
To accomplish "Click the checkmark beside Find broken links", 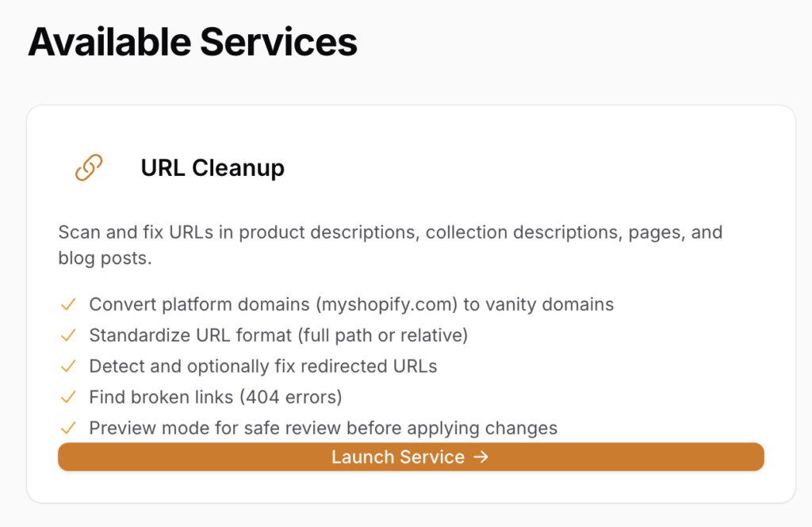I will click(68, 397).
